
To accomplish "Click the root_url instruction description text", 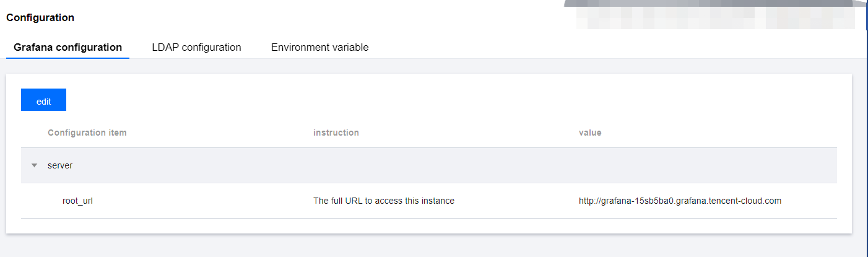I will [384, 201].
